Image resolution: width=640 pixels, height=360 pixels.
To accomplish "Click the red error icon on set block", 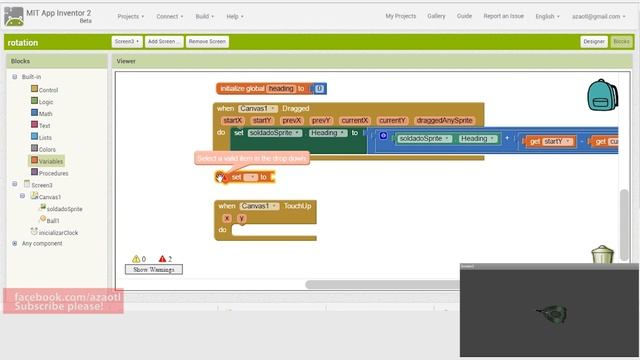I will click(x=225, y=178).
